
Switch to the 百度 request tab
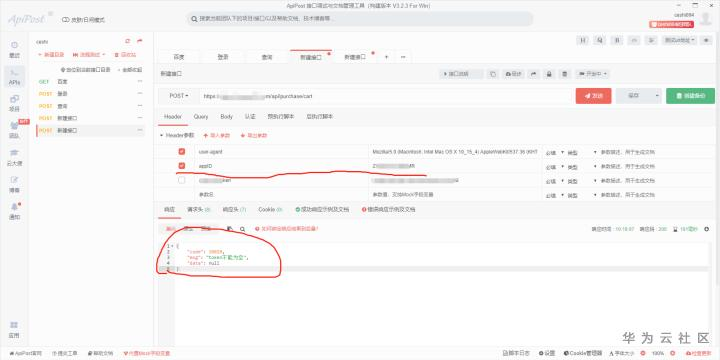pyautogui.click(x=179, y=57)
